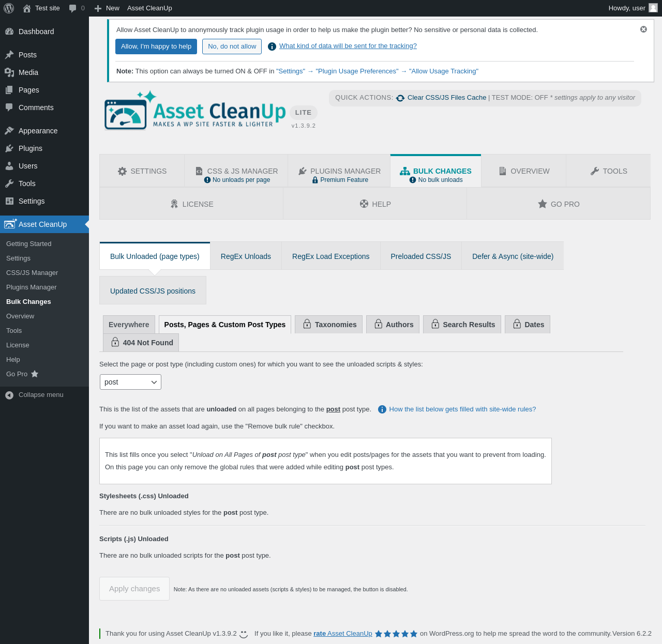Click rate Asset CleanUp link in footer
The image size is (662, 644).
[x=343, y=634]
